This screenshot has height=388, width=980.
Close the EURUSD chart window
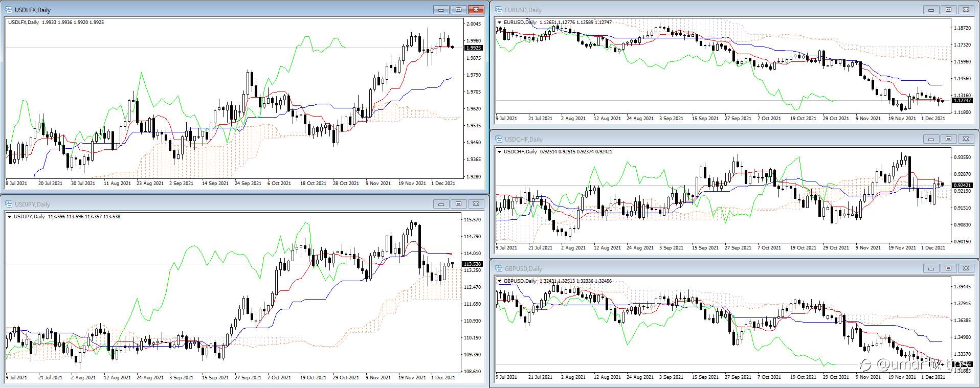click(966, 10)
